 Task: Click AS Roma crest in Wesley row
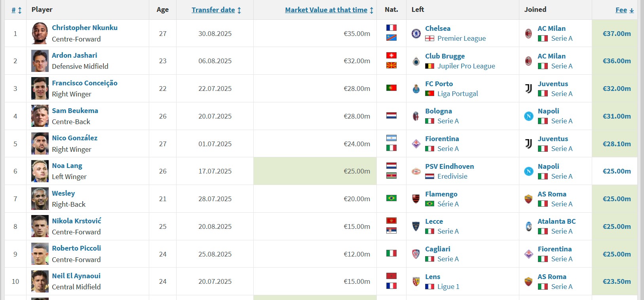tap(528, 199)
